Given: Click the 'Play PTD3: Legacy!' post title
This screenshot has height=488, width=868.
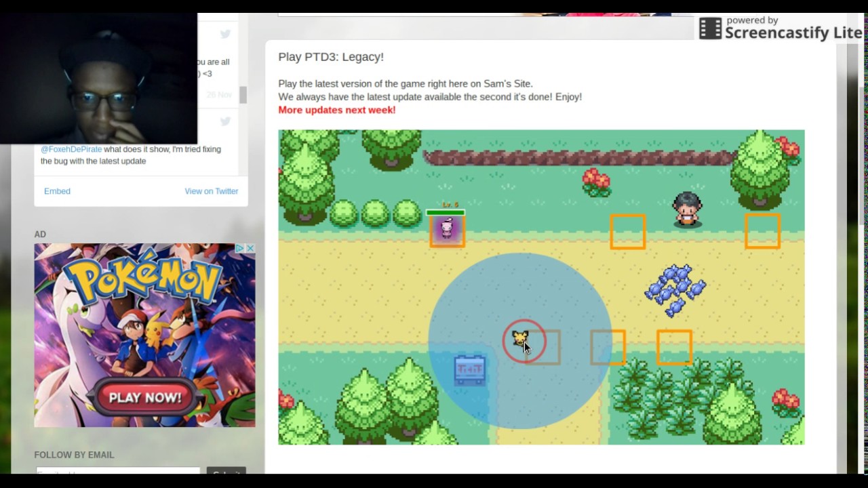Looking at the screenshot, I should click(x=331, y=57).
